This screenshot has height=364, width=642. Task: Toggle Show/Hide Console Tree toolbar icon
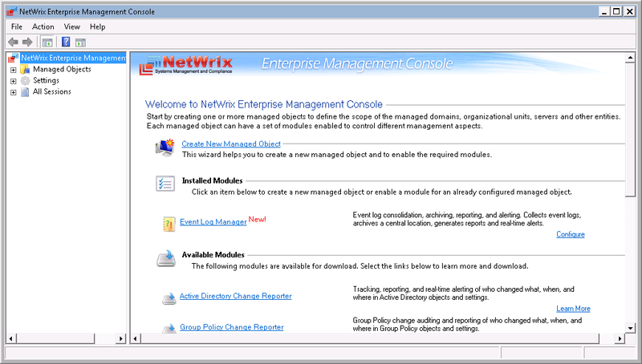pyautogui.click(x=47, y=42)
